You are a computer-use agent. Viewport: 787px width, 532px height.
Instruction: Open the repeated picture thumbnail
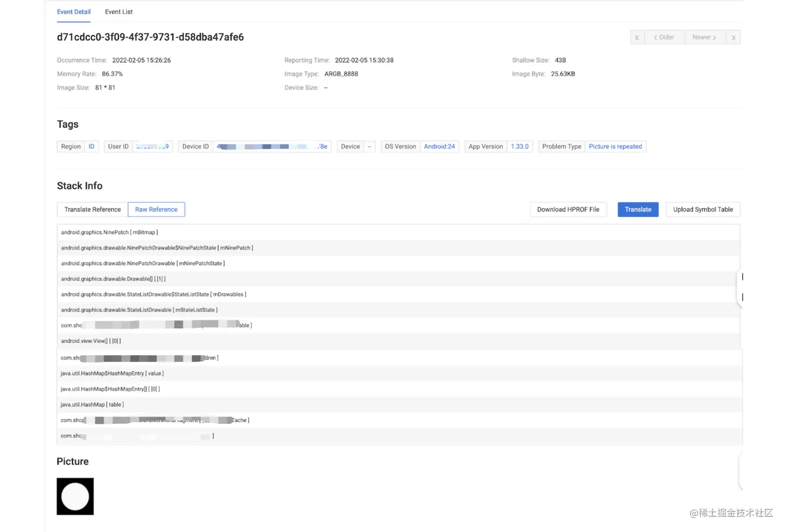tap(75, 497)
